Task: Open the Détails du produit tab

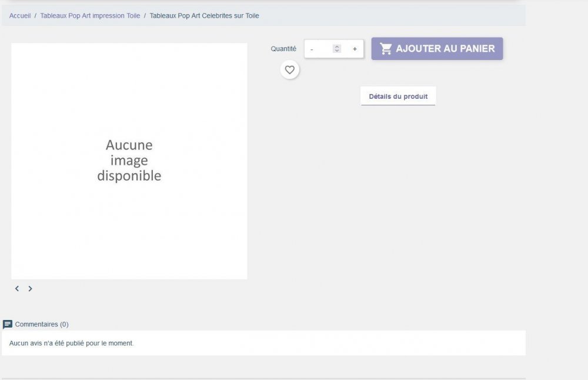Action: coord(397,95)
